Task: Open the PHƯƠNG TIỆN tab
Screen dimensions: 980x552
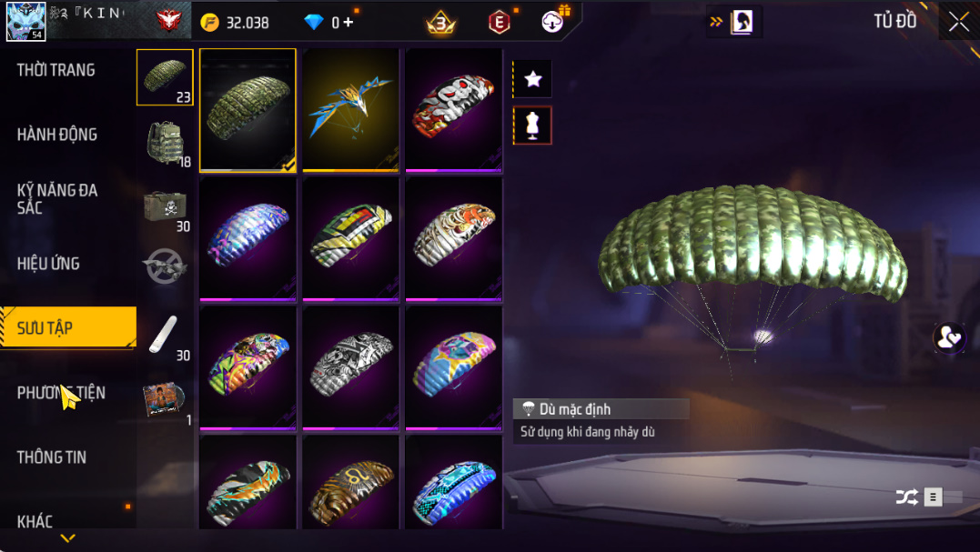Action: coord(61,393)
